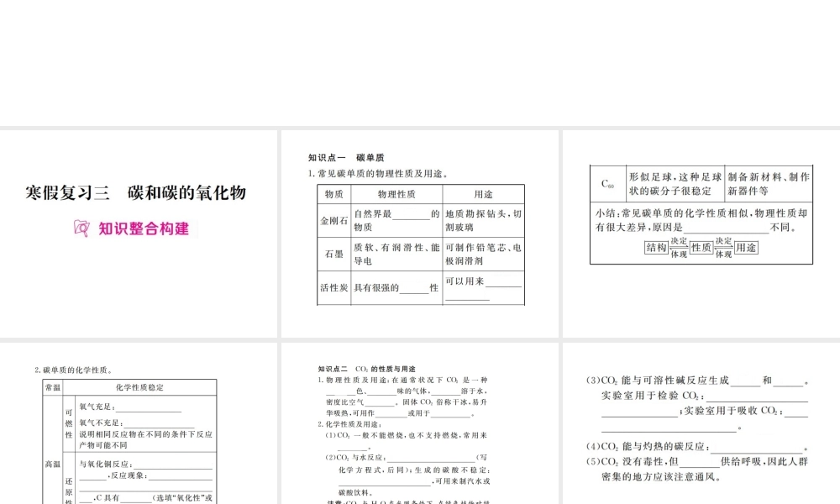Image resolution: width=840 pixels, height=504 pixels.
Task: Open the slide '知识点二 CO2的性质与用途'
Action: (419, 423)
